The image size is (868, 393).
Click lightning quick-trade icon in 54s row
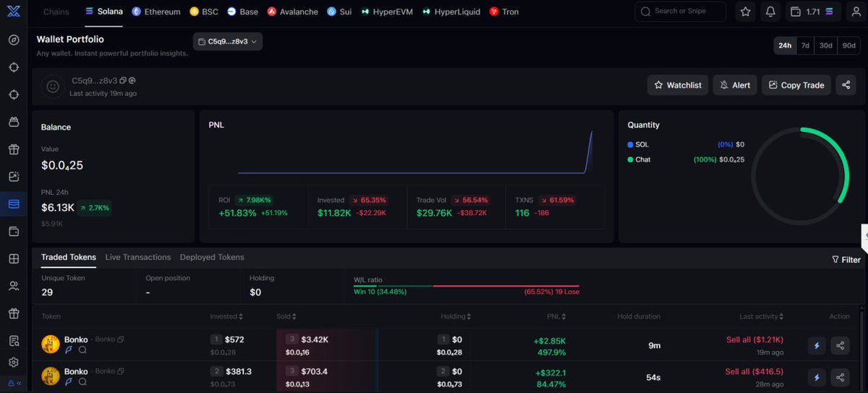(x=817, y=377)
